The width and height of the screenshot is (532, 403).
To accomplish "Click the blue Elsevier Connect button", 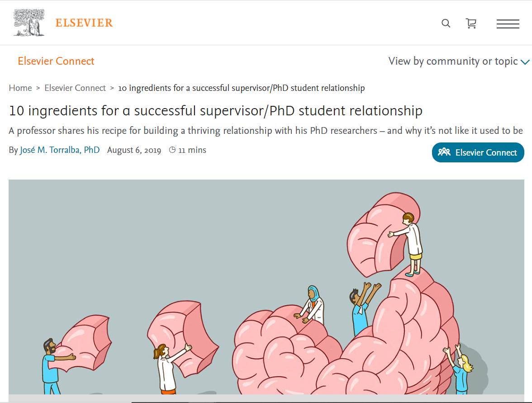I will [x=478, y=152].
